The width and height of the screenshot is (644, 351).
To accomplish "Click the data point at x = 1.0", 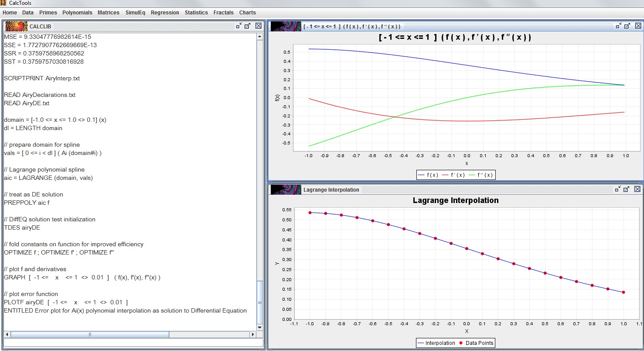I will 624,292.
